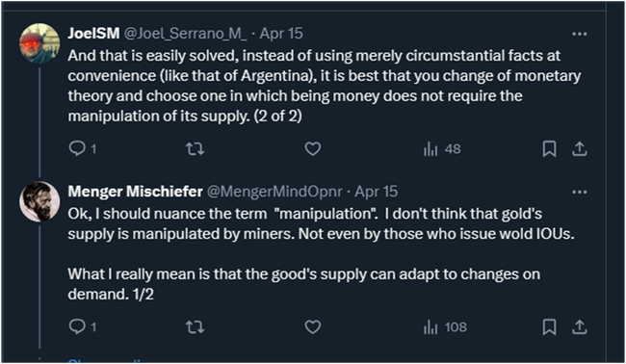This screenshot has width=626, height=364.
Task: Bookmark Menger Mischiefer's tweet
Action: pos(549,327)
